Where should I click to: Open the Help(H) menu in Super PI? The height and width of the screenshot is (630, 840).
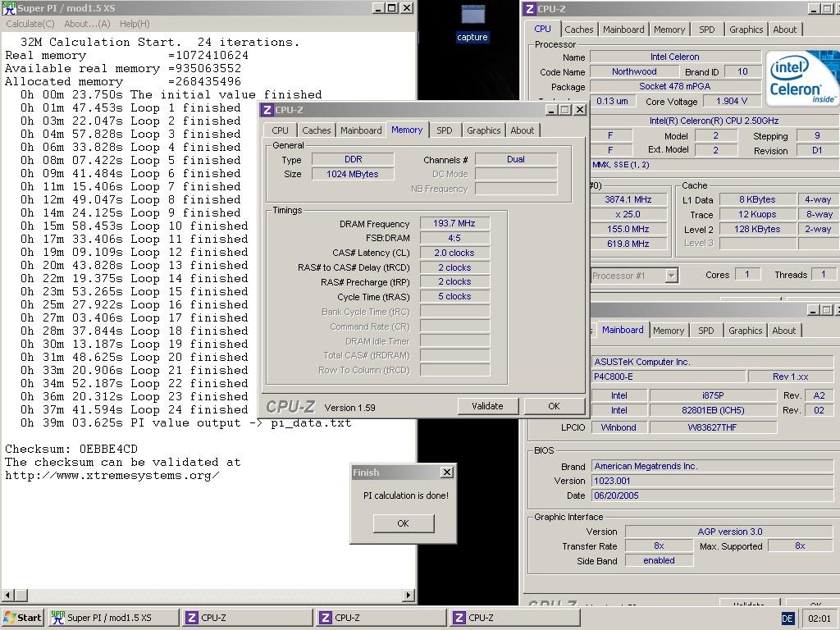[x=135, y=24]
